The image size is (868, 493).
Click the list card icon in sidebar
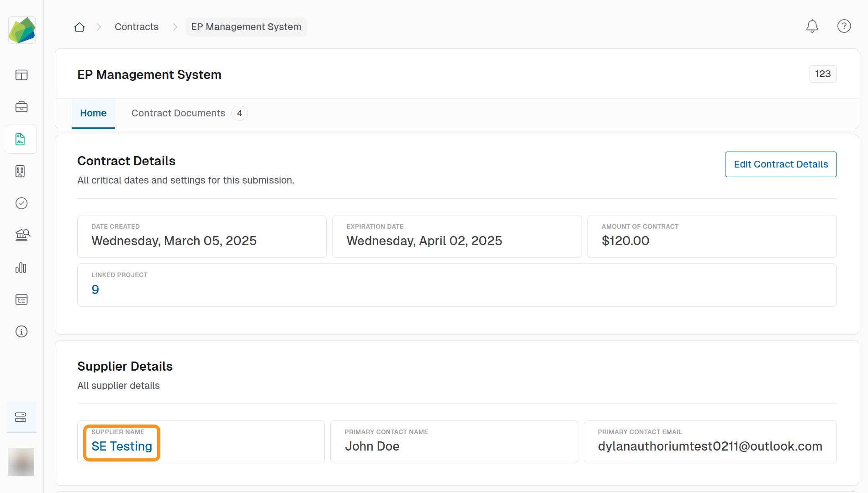click(21, 300)
